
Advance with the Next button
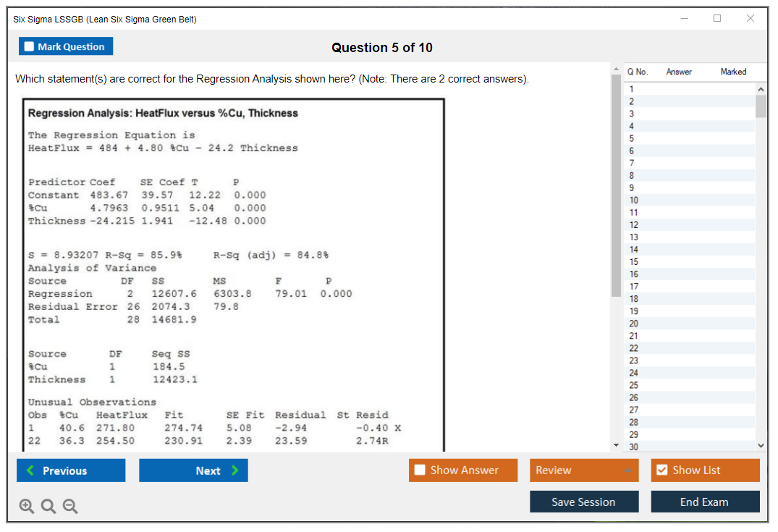[193, 470]
